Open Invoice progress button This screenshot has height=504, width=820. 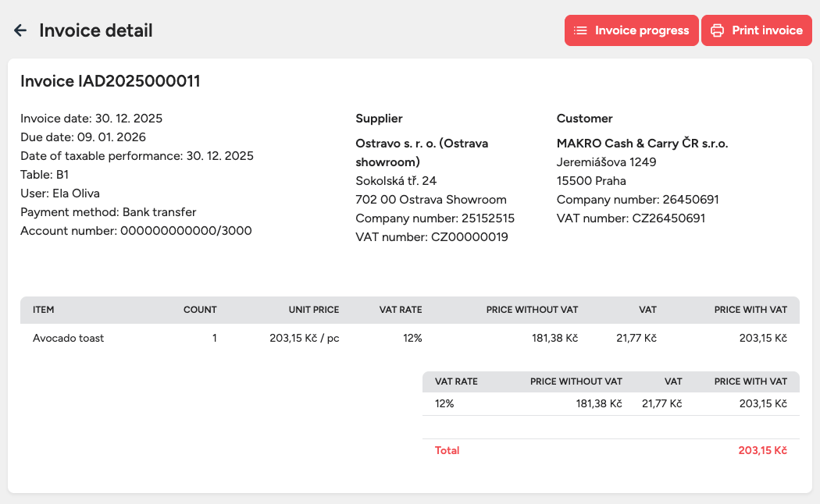point(632,30)
